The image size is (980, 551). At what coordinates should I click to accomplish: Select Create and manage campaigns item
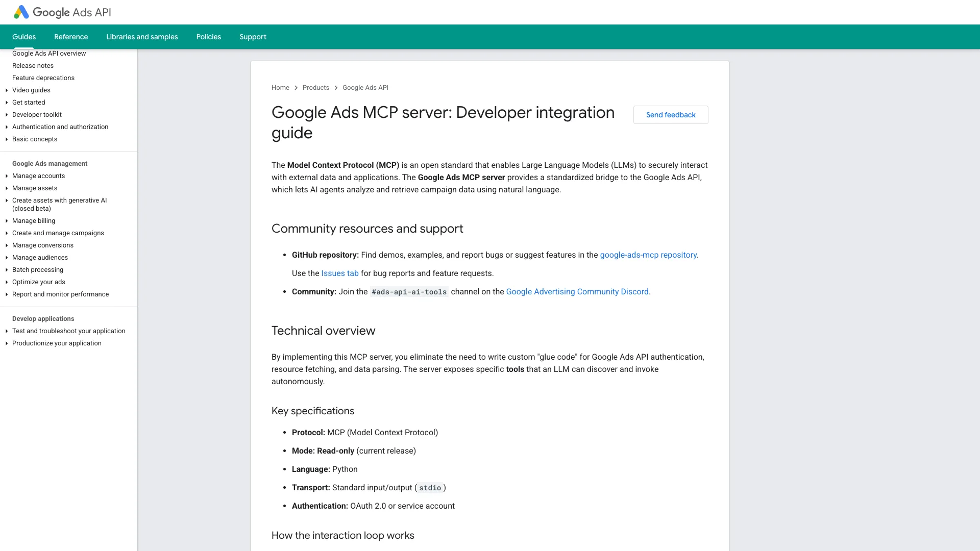coord(58,233)
